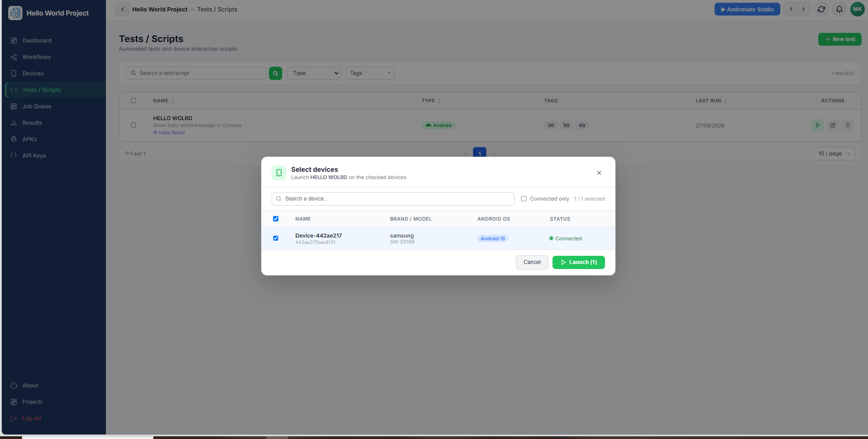
Task: Open the notifications bell
Action: 839,9
